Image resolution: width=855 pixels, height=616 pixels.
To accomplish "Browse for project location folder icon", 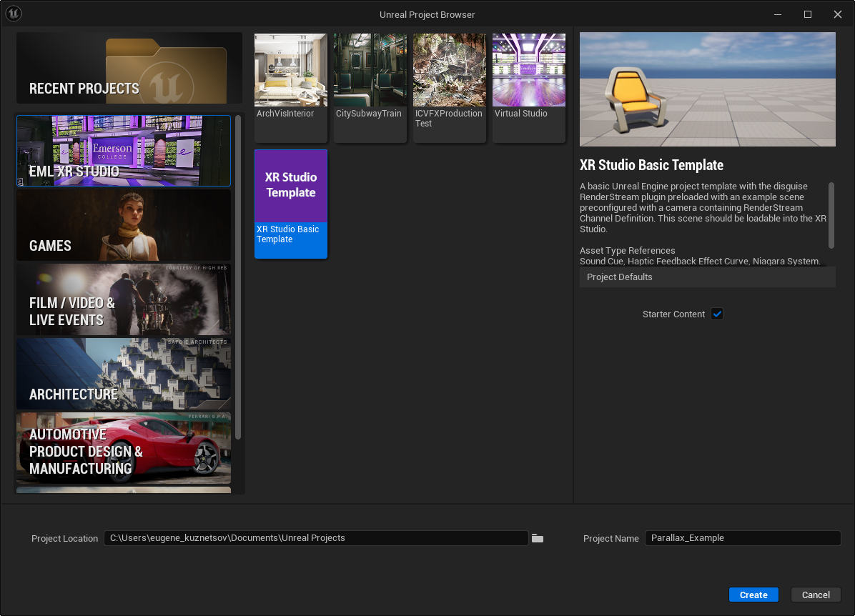I will [x=538, y=539].
